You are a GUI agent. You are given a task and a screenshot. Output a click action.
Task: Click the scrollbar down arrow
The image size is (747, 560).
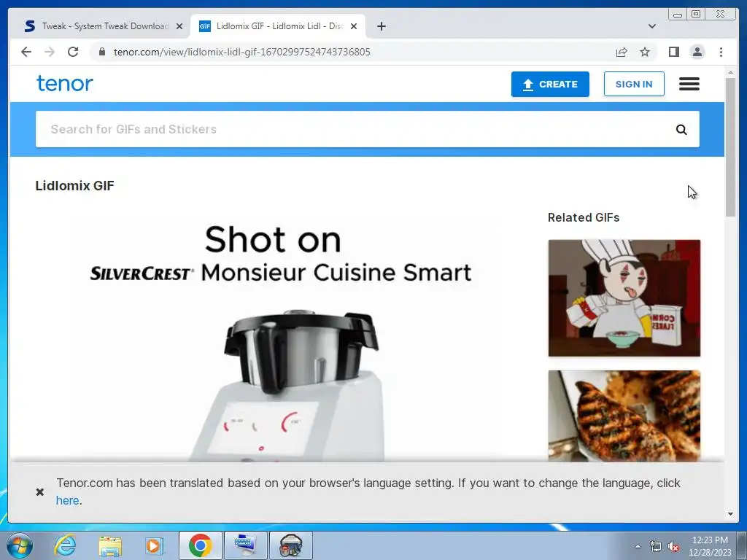(730, 514)
